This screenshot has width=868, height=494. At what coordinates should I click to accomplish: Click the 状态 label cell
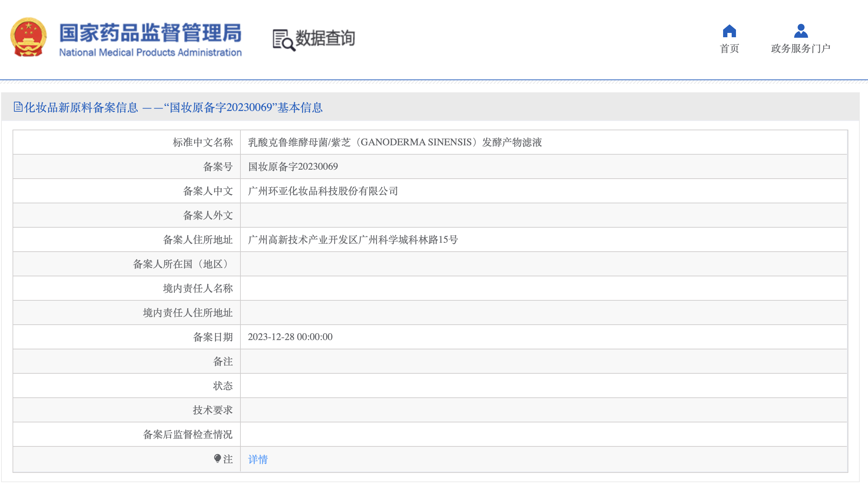coord(127,386)
